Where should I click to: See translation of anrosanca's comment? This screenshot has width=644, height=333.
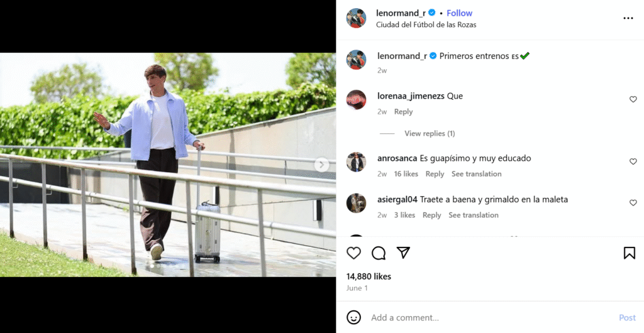476,174
